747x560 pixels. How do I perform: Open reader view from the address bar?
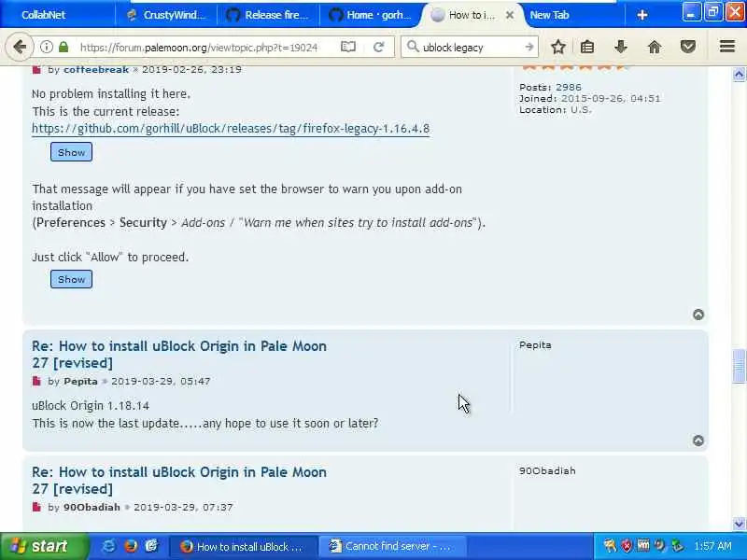point(348,47)
